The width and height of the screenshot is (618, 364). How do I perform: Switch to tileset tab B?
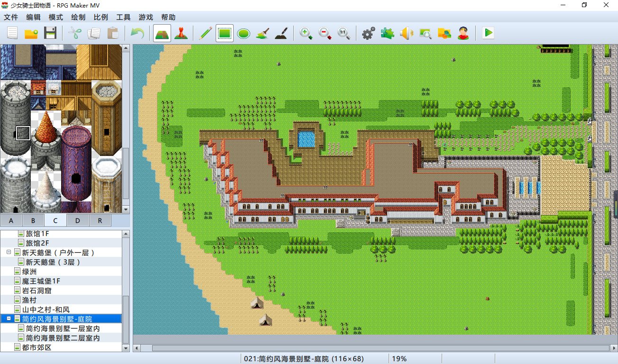coord(33,220)
